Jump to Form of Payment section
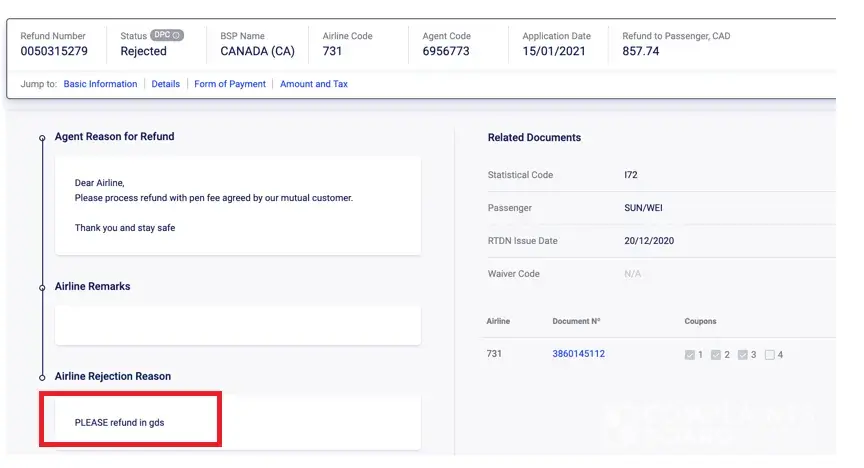Viewport: 864px width, 468px height. [x=230, y=84]
